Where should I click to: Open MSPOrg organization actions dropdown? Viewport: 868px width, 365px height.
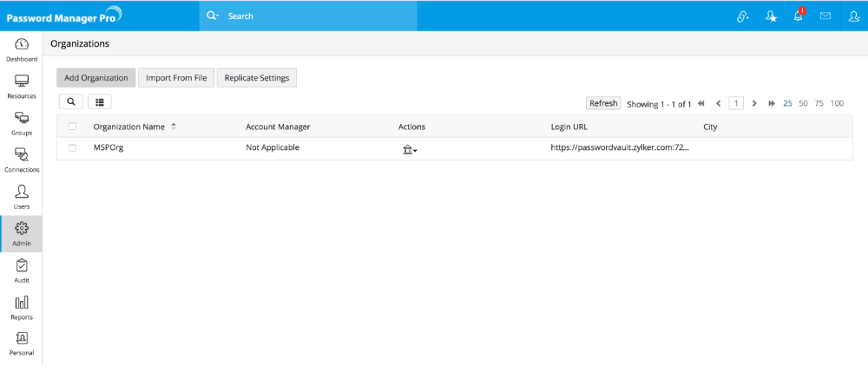(x=410, y=149)
